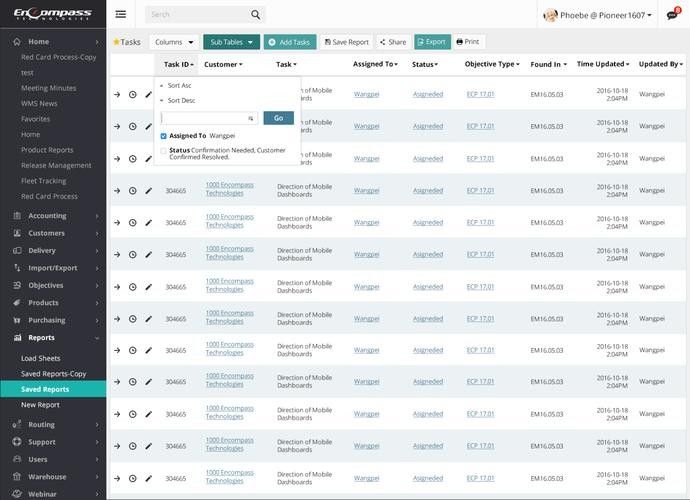Click the Print printer icon button
The image size is (690, 500).
coord(468,42)
